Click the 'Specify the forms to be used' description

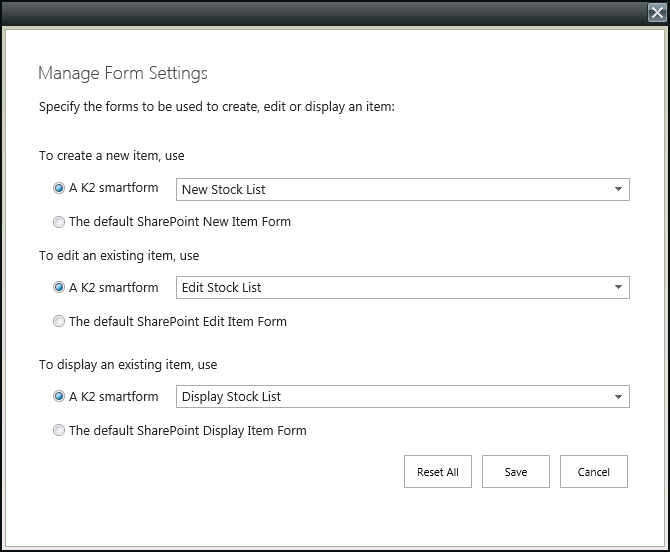click(x=217, y=106)
